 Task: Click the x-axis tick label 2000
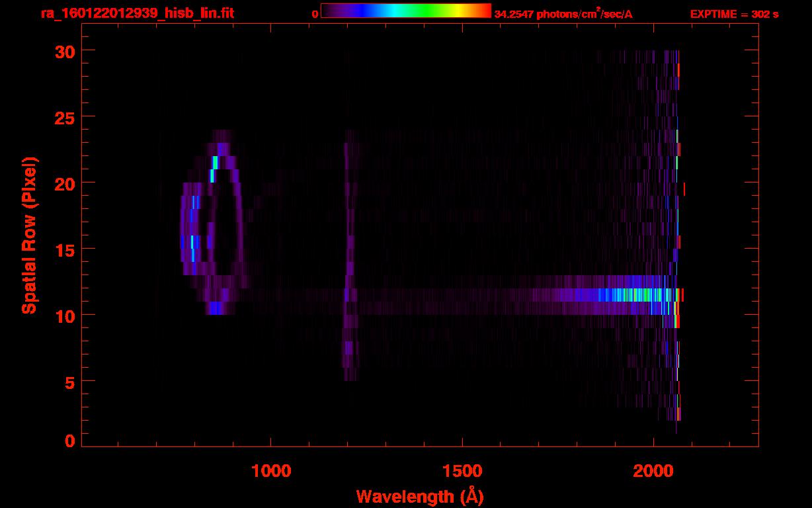653,470
